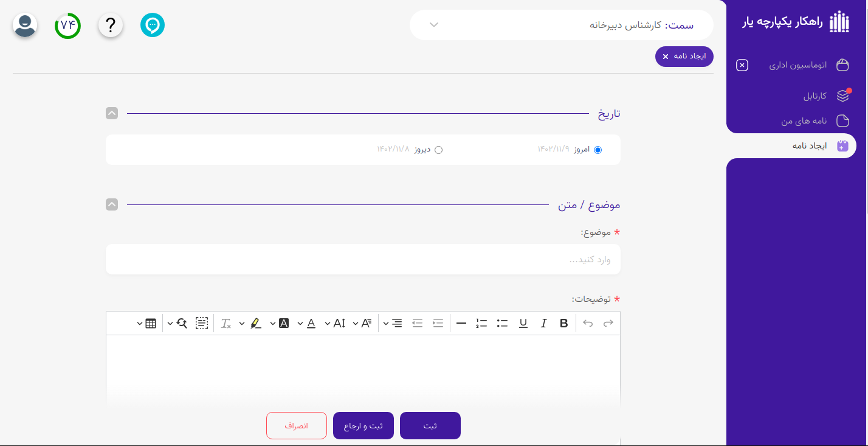This screenshot has width=868, height=446.
Task: Toggle bold formatting in the editor
Action: click(563, 323)
